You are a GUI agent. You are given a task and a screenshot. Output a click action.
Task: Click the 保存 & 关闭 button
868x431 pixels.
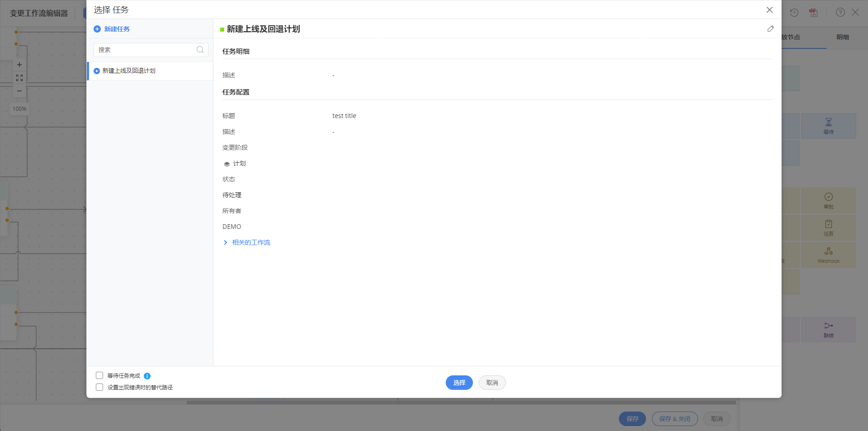[675, 419]
